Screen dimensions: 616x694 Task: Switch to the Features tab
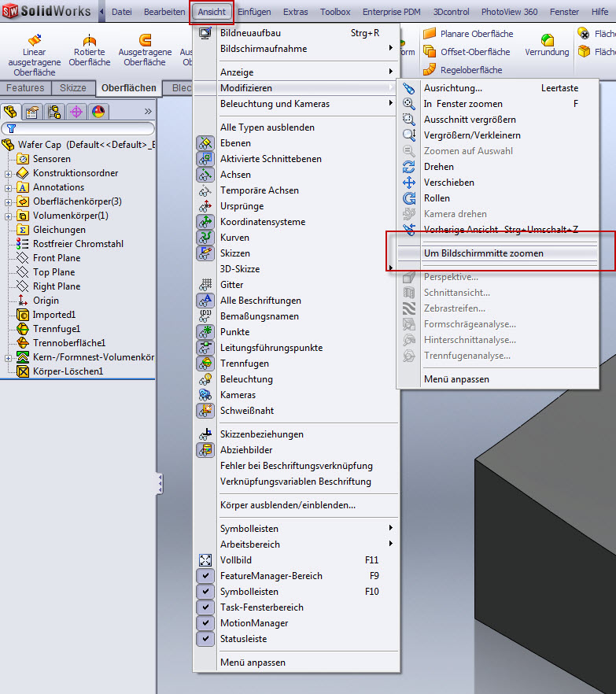25,88
